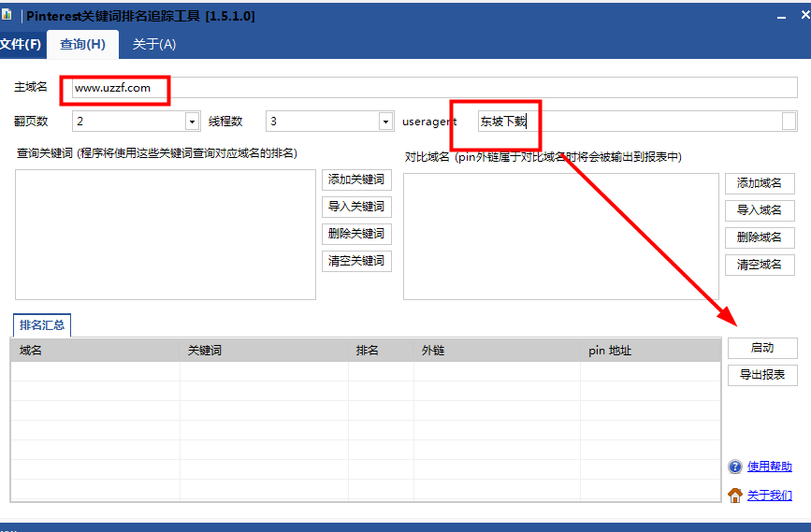Click the 线程数 value 3 combo box
The width and height of the screenshot is (811, 532).
pyautogui.click(x=329, y=122)
